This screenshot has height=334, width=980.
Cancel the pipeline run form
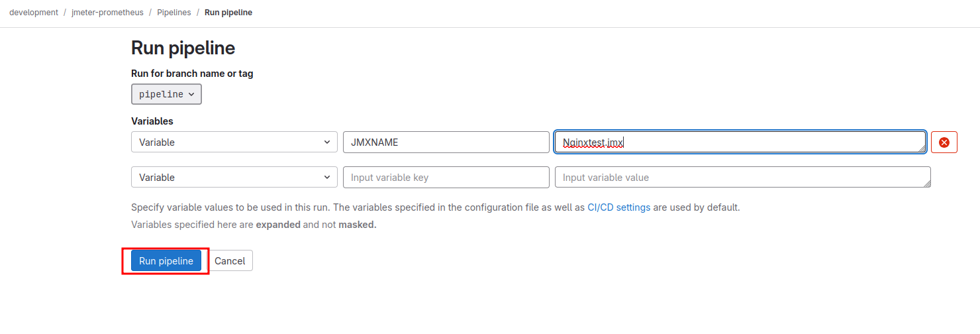(x=230, y=261)
